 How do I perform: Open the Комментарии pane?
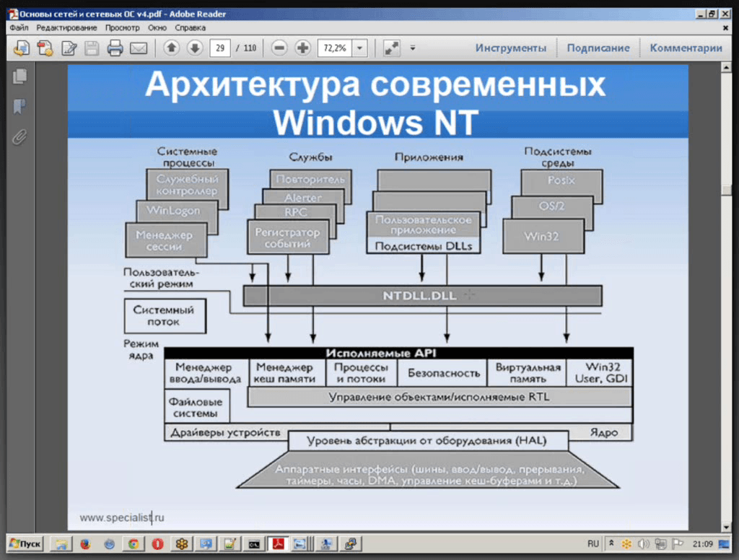point(686,48)
